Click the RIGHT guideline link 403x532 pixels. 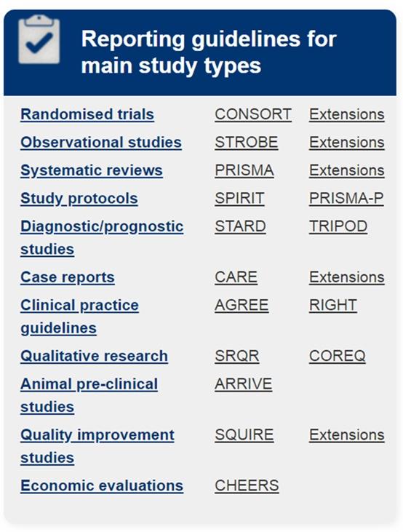coord(332,306)
